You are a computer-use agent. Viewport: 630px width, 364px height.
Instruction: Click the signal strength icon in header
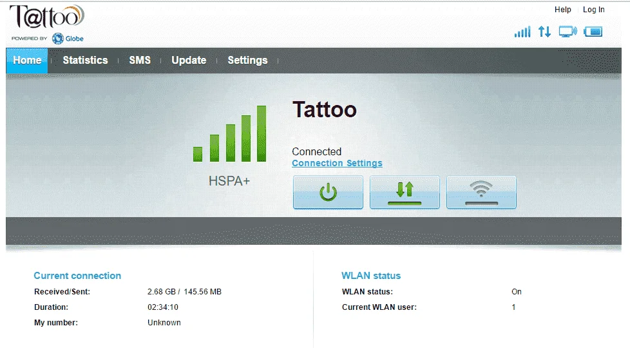point(522,32)
